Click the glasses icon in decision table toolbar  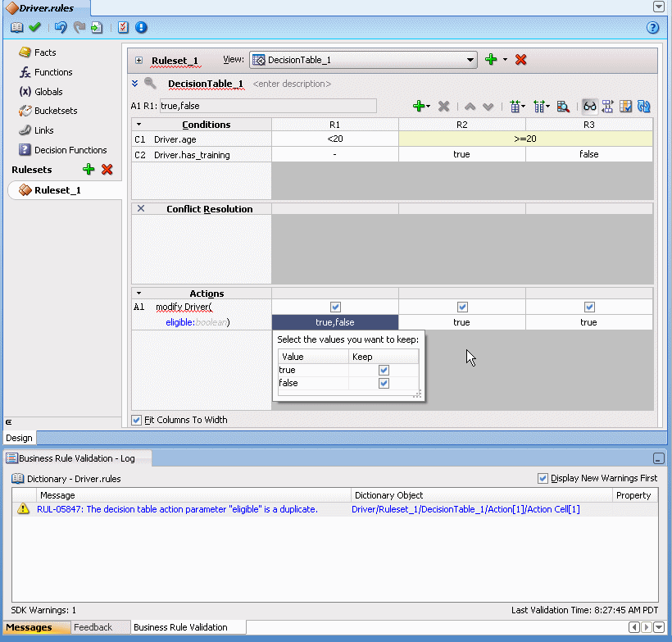click(x=589, y=107)
